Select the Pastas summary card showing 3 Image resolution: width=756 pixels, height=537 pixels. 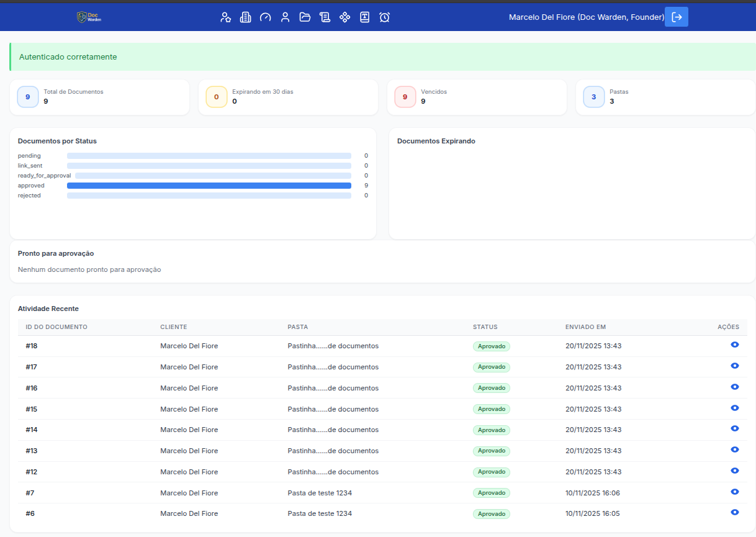pyautogui.click(x=665, y=97)
